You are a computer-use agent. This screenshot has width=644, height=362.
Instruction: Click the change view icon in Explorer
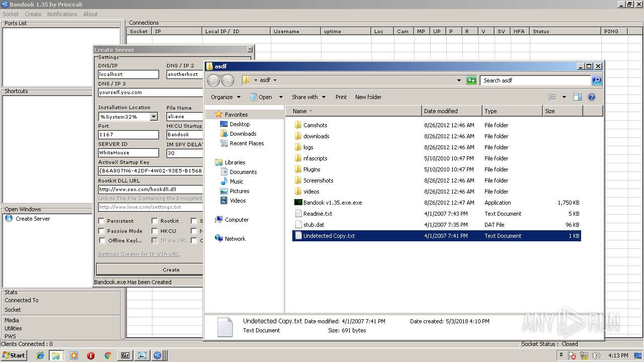click(552, 97)
